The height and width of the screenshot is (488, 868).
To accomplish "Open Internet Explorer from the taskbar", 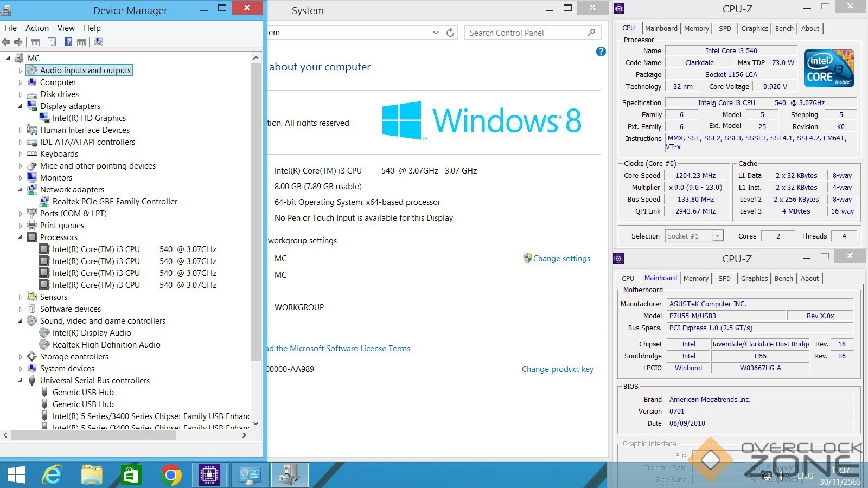I will (x=52, y=476).
